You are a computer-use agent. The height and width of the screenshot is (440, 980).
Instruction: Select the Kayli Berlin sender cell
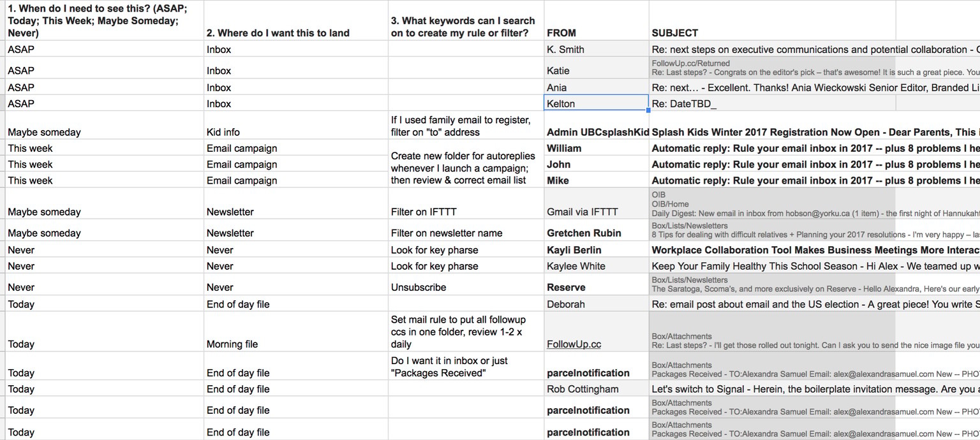(x=597, y=250)
